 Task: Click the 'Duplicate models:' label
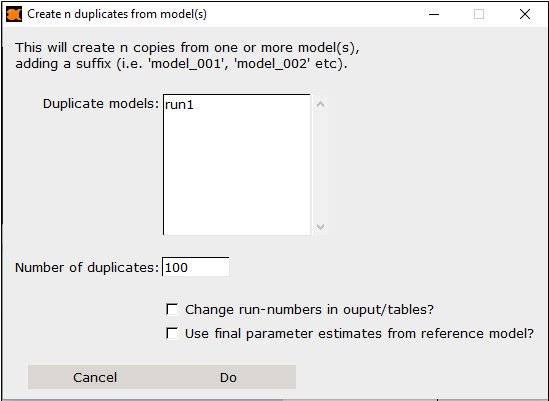coord(101,104)
